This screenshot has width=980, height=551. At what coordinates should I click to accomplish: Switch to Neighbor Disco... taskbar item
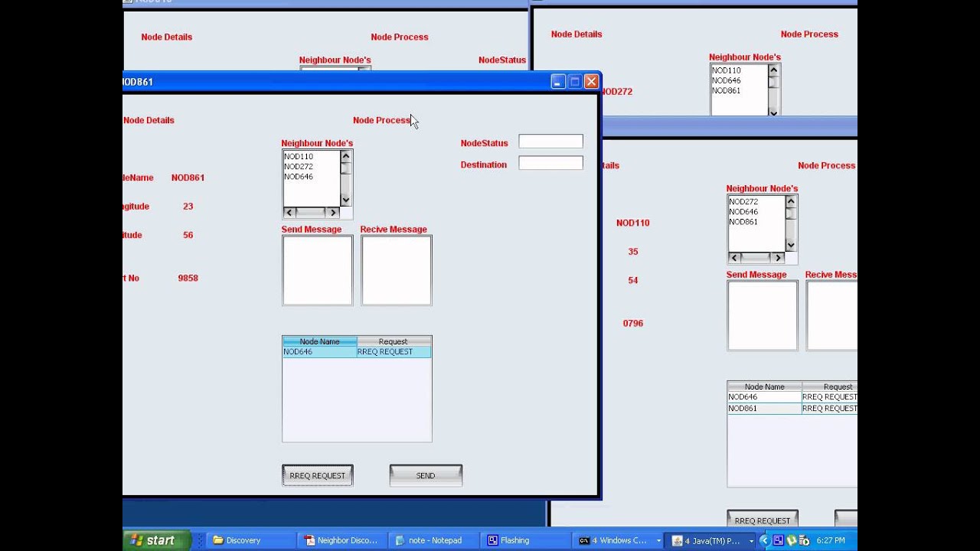(341, 540)
